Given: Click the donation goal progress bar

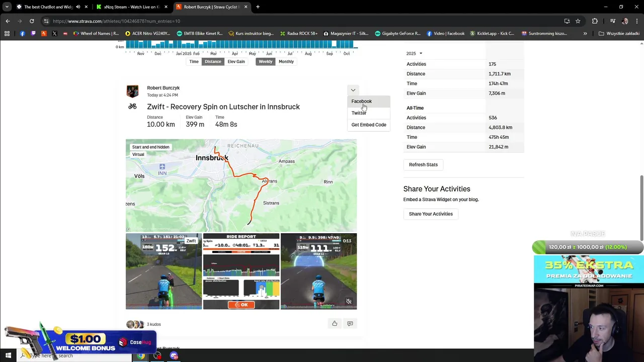Looking at the screenshot, I should [588, 247].
